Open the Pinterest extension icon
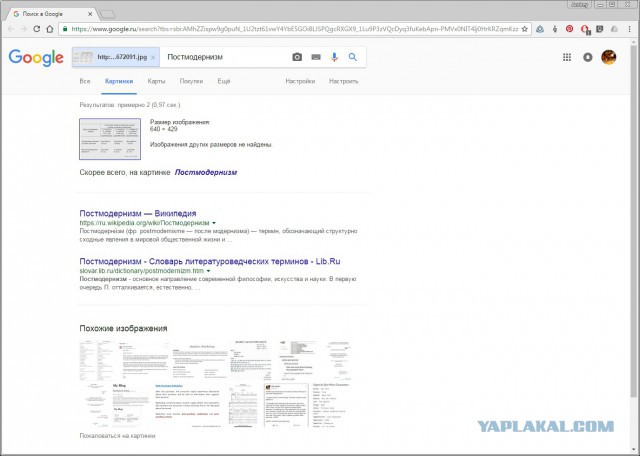640x456 pixels. pyautogui.click(x=569, y=29)
